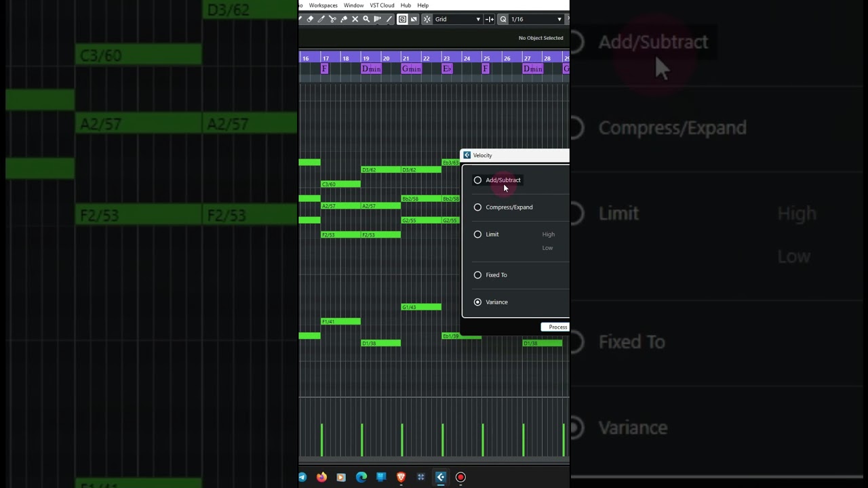Click the velocity bar under bar 25
The height and width of the screenshot is (488, 868).
(483, 440)
